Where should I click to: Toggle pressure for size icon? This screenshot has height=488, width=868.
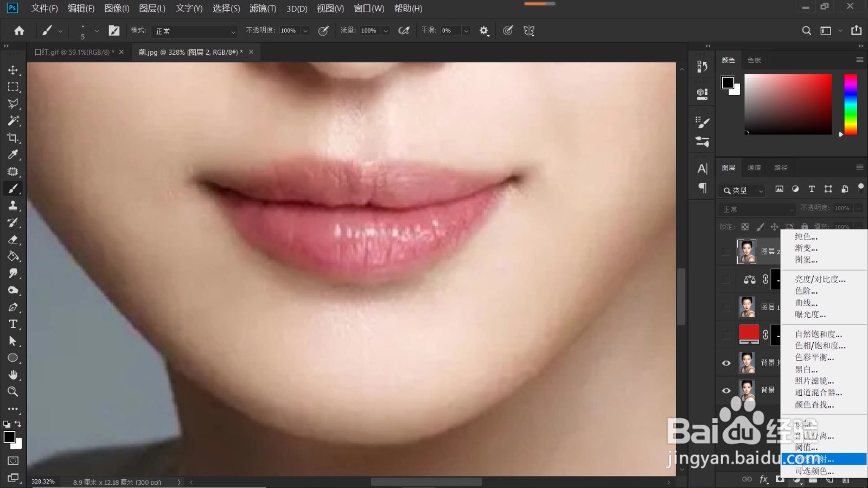click(508, 31)
